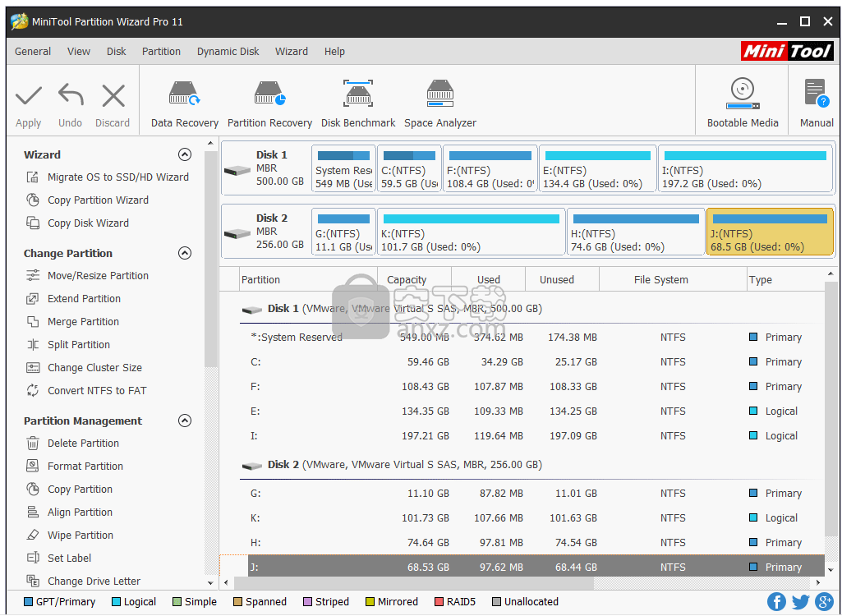The height and width of the screenshot is (616, 842).
Task: Open the Dynamic Disk menu
Action: pyautogui.click(x=228, y=52)
